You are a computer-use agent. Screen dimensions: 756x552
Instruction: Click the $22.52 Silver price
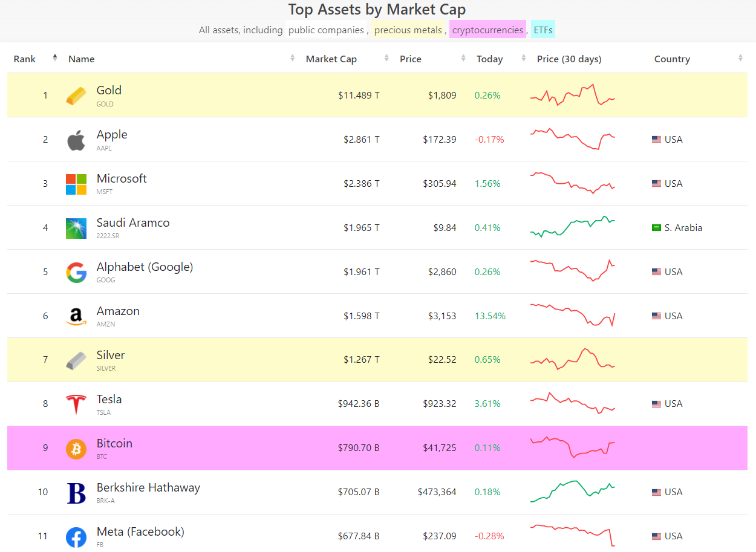pos(442,360)
